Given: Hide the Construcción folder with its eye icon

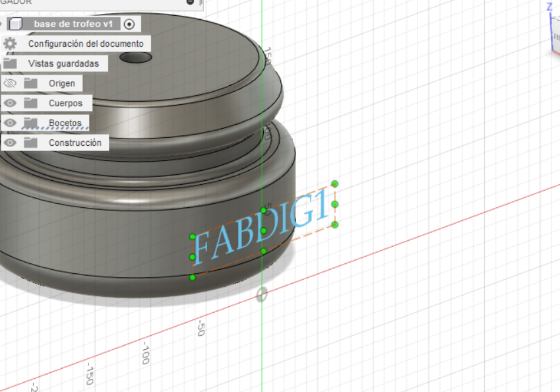Looking at the screenshot, I should click(x=10, y=143).
